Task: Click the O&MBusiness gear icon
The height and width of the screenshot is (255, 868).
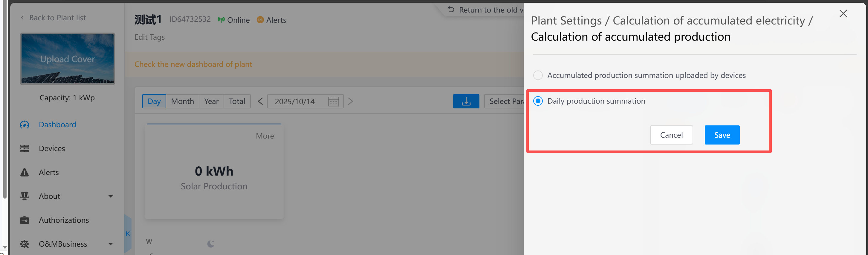Action: [25, 244]
